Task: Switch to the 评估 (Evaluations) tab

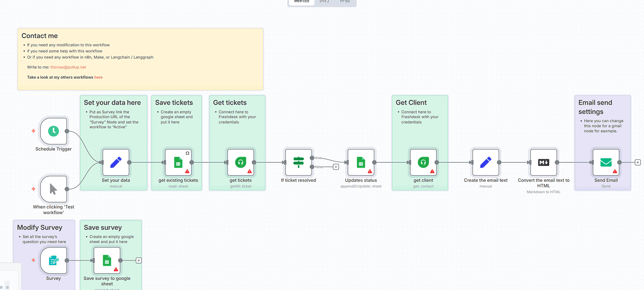Action: [x=345, y=2]
